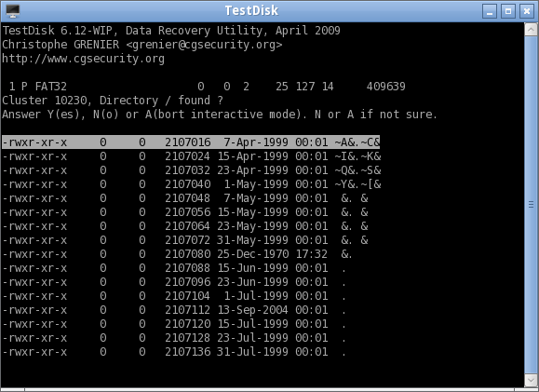Click the http://www.cgsecurity.org URL text
The width and height of the screenshot is (539, 392).
coord(83,59)
